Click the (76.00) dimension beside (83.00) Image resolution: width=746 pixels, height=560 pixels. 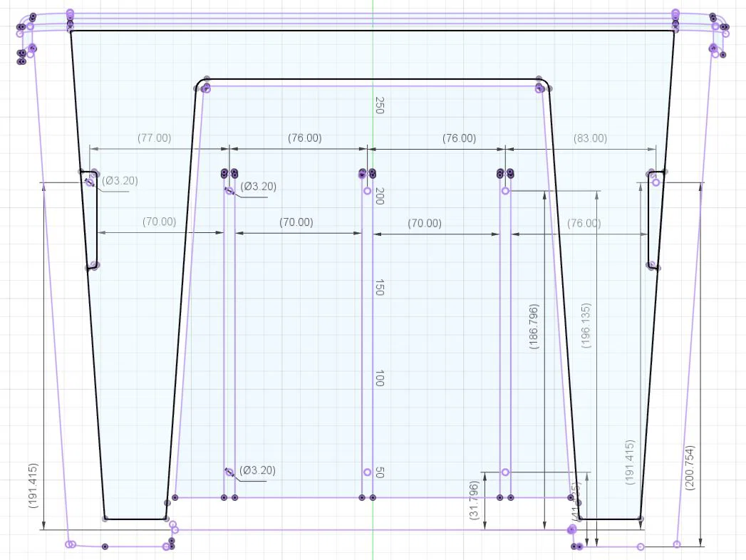coord(459,138)
